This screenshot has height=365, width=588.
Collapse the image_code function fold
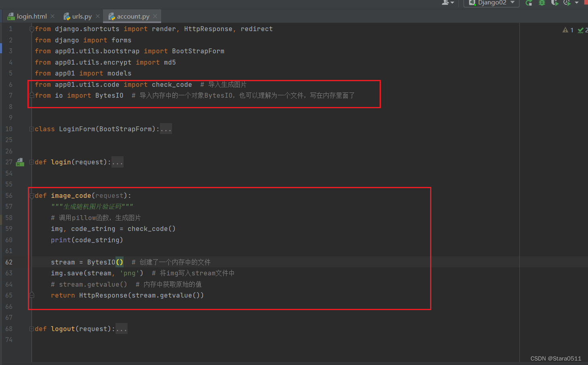coord(31,196)
